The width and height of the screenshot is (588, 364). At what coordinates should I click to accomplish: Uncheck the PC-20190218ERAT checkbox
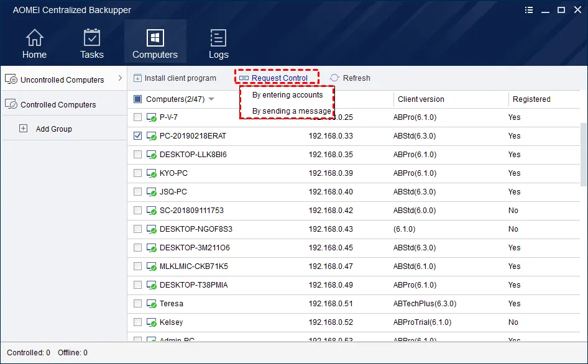[138, 136]
